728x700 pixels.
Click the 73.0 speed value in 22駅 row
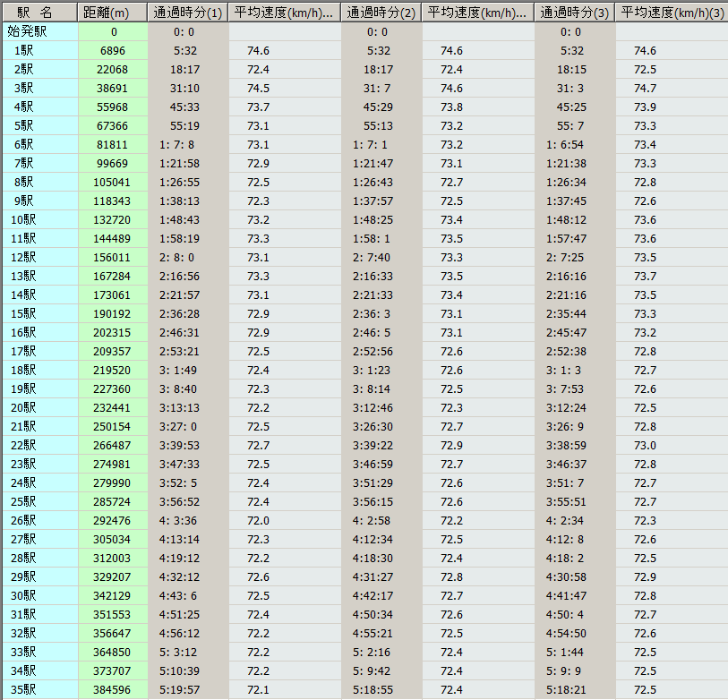point(646,446)
